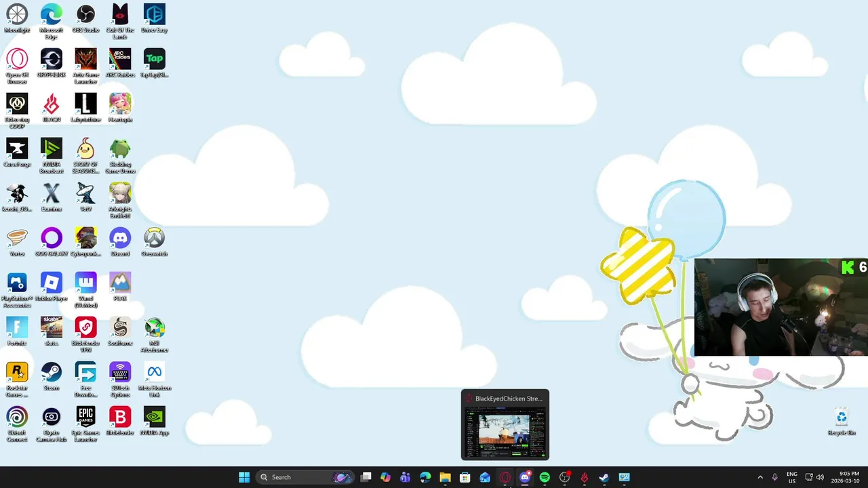Screen dimensions: 868x488
Task: Select the CurseForge desktop icon
Action: coord(17,152)
